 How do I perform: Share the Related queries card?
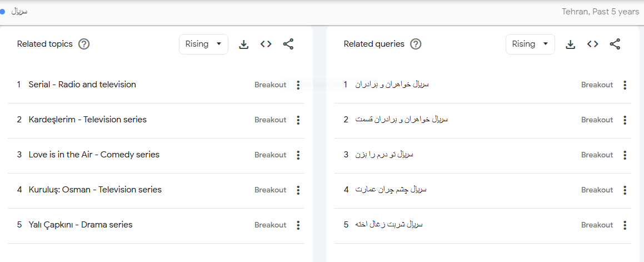[615, 44]
